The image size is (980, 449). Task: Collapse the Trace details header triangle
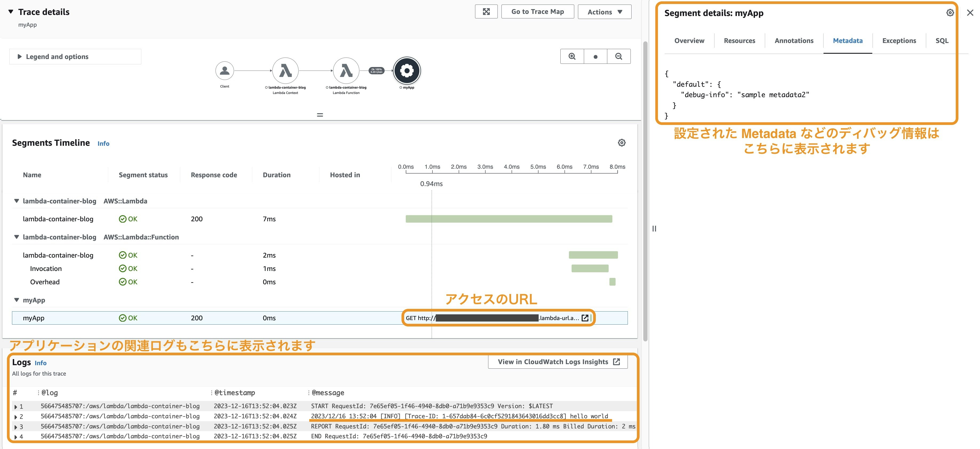click(11, 12)
